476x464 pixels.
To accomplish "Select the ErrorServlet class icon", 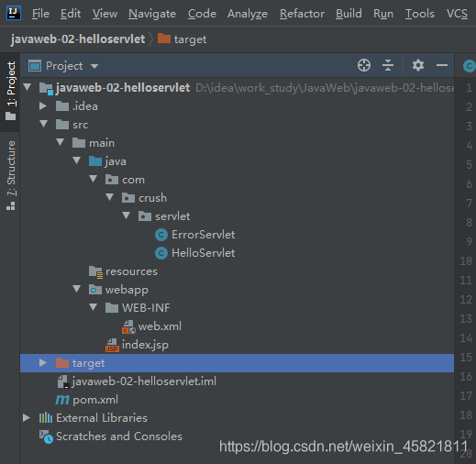I will pyautogui.click(x=161, y=235).
